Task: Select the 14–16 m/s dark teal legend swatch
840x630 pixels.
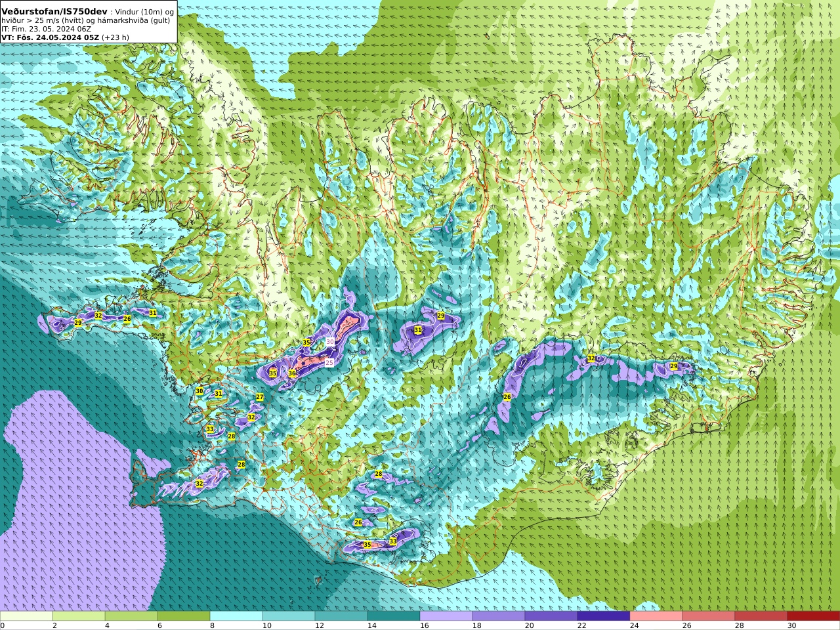Action: [394, 616]
